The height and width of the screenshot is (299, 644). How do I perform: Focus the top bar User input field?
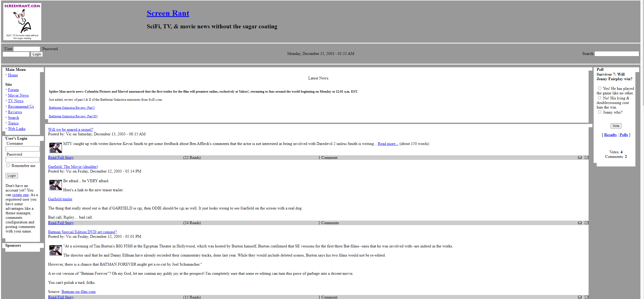[x=27, y=49]
